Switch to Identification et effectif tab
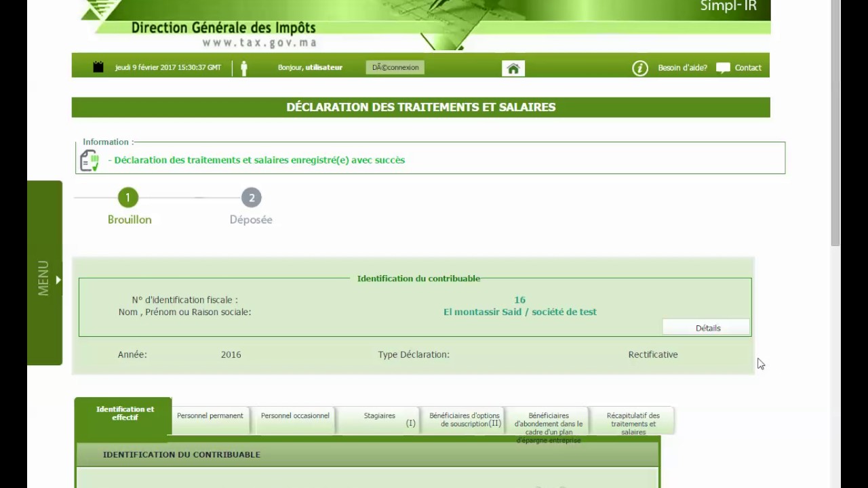Viewport: 868px width, 488px height. pos(123,415)
